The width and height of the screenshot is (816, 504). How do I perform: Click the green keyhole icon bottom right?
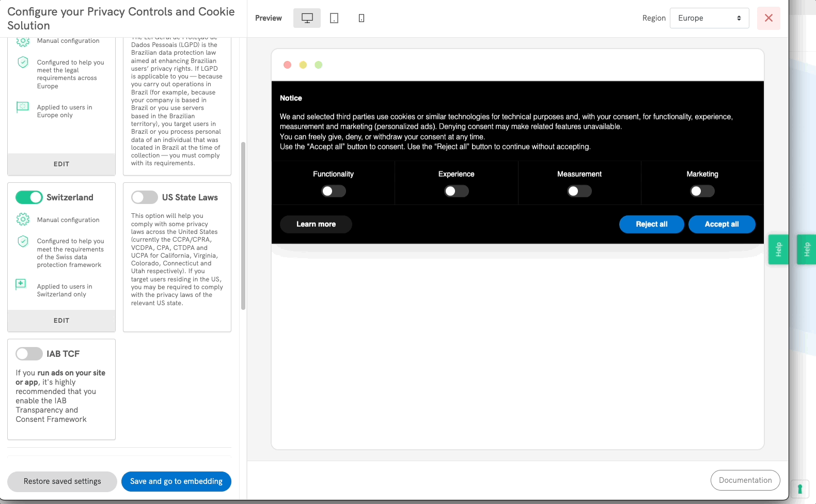799,489
